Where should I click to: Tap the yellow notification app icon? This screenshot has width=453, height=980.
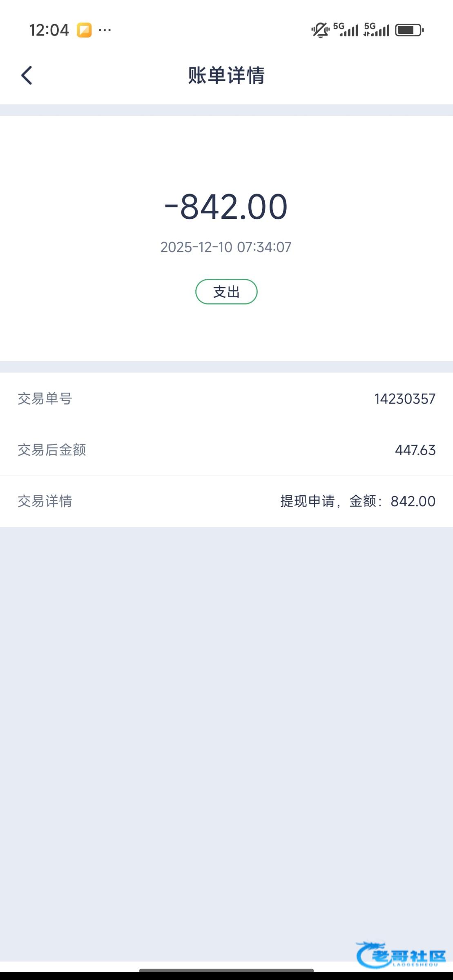pos(84,30)
